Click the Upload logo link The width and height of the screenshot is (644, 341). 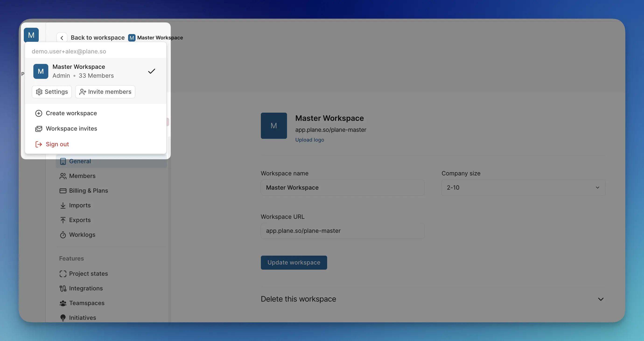309,140
